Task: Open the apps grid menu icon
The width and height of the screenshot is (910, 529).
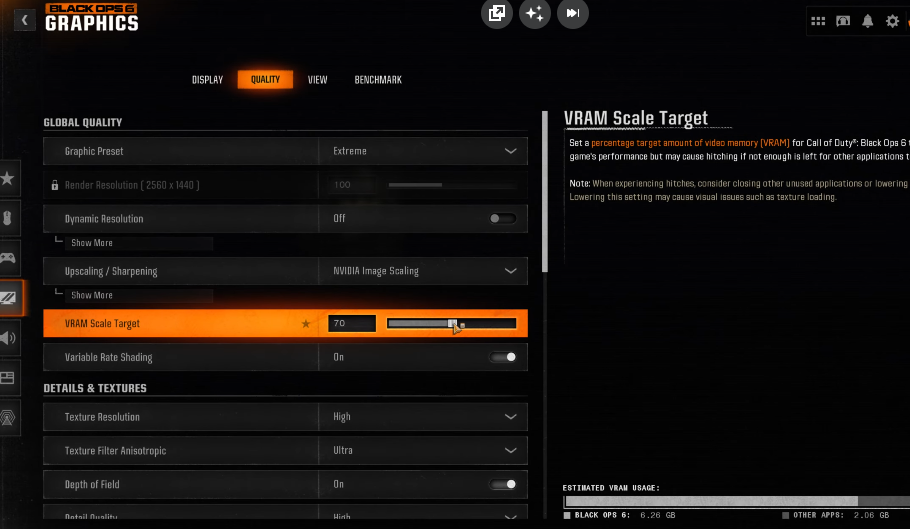Action: [818, 21]
